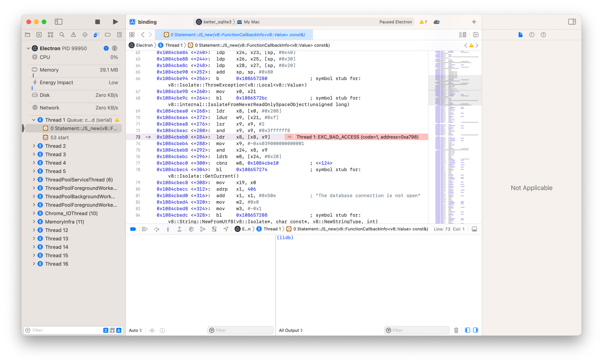Image resolution: width=603 pixels, height=364 pixels.
Task: Toggle the breakpoints activation button
Action: (133, 229)
